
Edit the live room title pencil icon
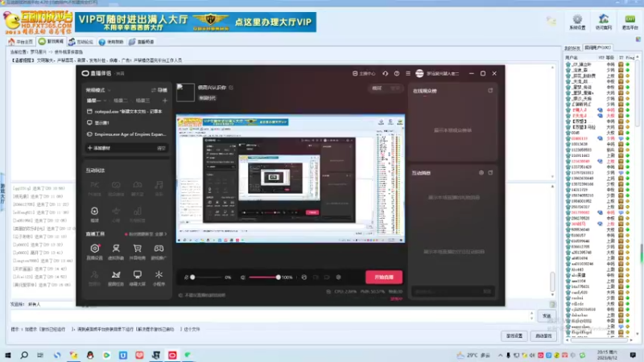coord(231,88)
